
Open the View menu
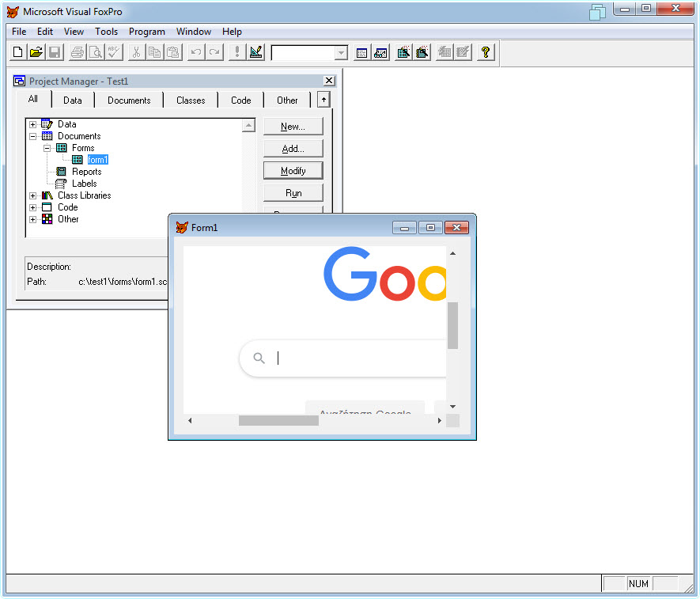pyautogui.click(x=74, y=32)
